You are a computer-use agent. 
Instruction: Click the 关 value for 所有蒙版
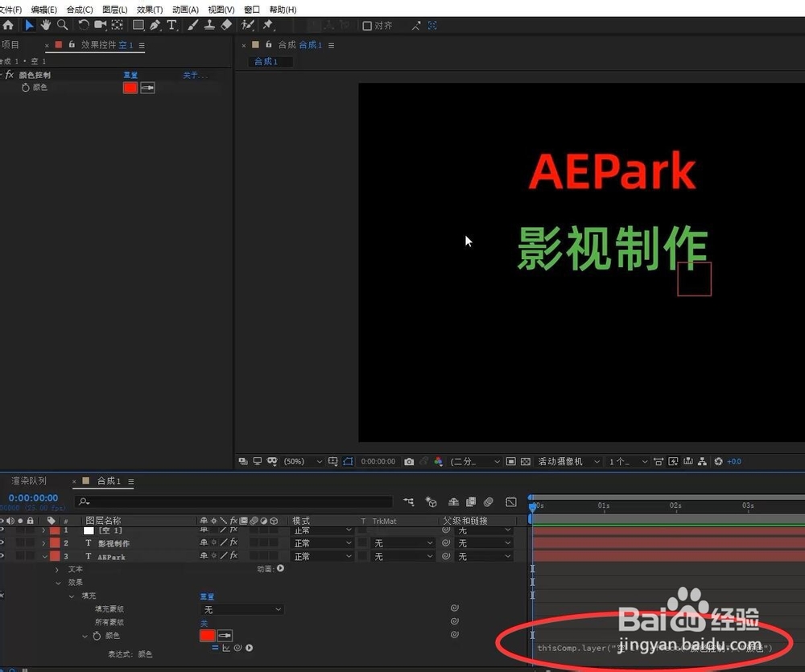pyautogui.click(x=204, y=623)
